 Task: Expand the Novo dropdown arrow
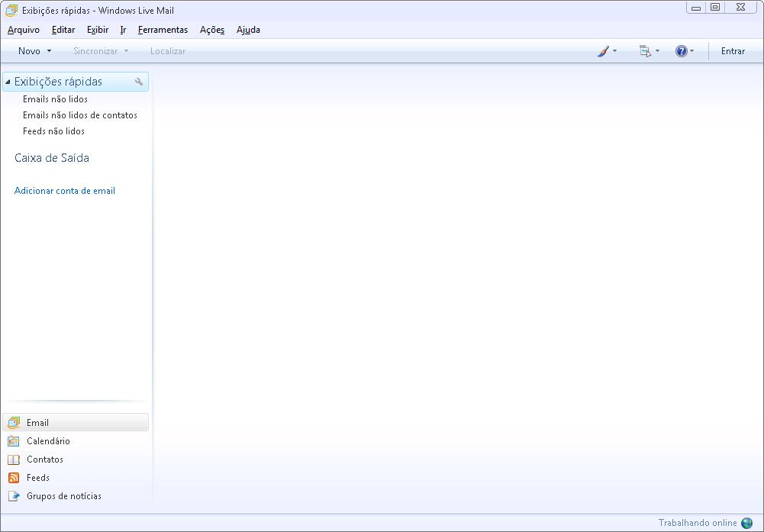pos(50,51)
